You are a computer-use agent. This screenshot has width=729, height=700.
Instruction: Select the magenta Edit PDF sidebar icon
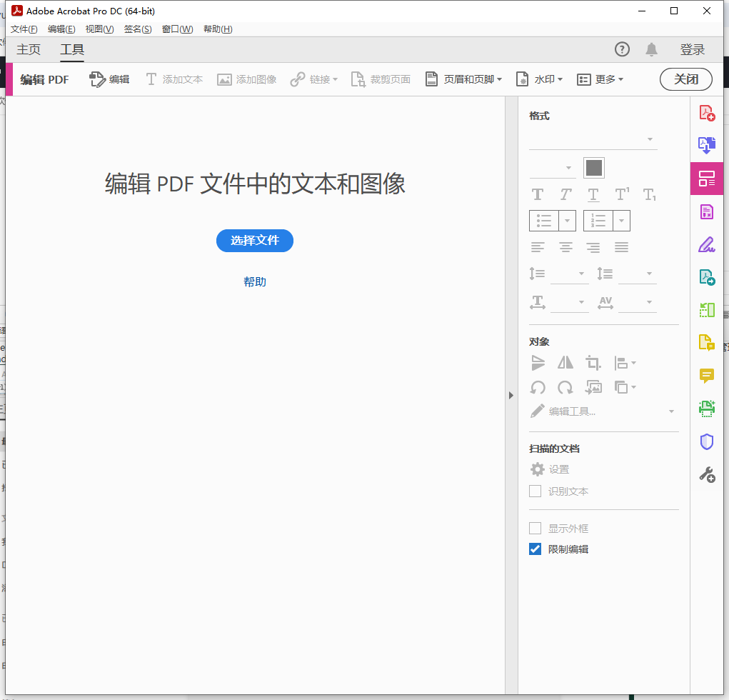(x=707, y=179)
